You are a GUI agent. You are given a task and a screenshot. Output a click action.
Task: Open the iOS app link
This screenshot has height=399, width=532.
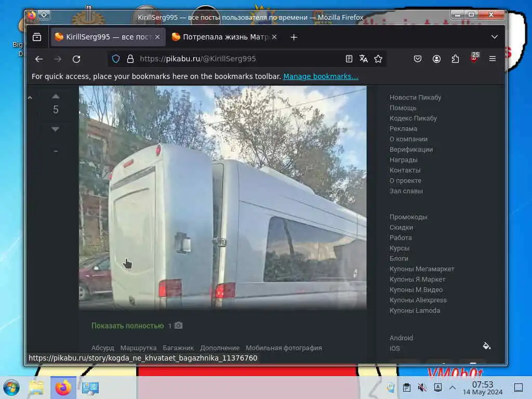pyautogui.click(x=395, y=349)
